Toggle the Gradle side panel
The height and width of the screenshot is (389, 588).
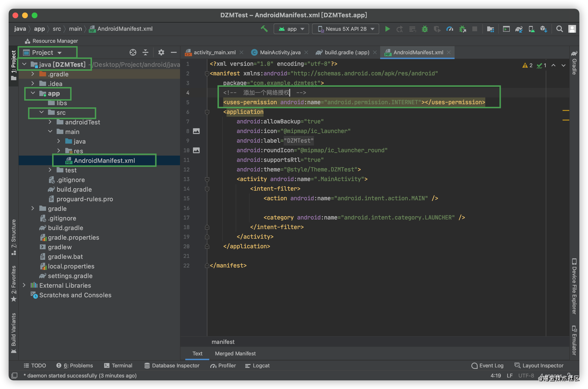(x=574, y=62)
